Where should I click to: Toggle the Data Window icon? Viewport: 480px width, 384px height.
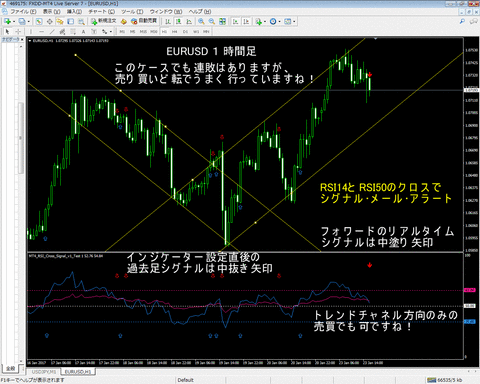coord(49,21)
